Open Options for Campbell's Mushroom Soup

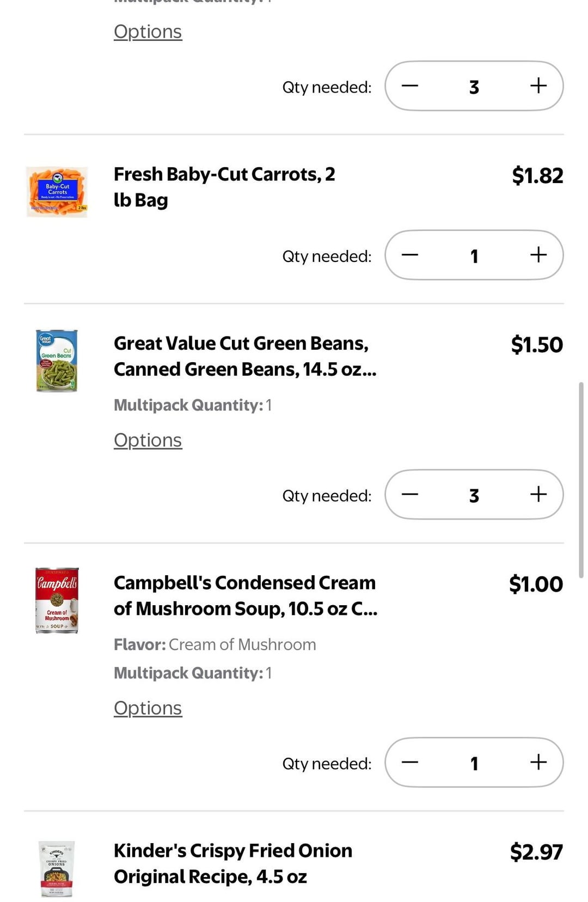point(148,708)
